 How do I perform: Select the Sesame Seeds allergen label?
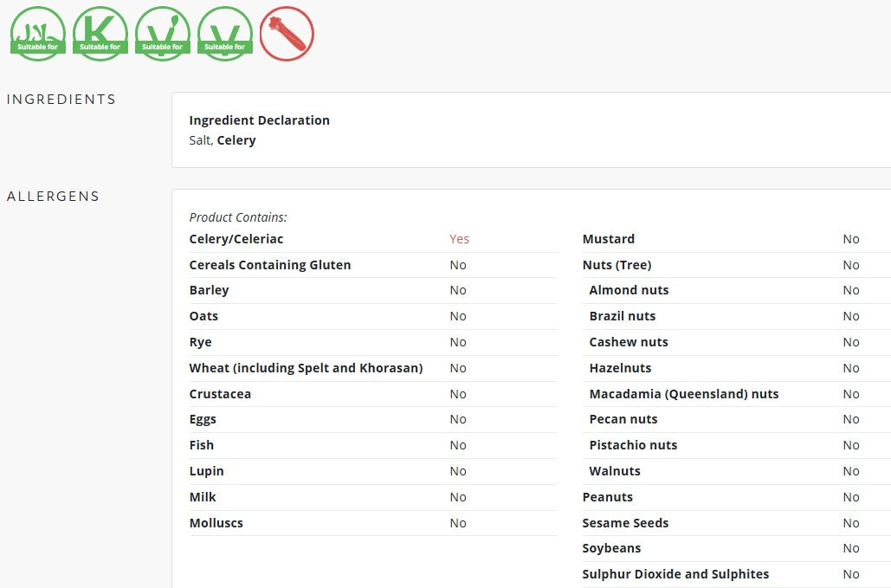[x=626, y=523]
